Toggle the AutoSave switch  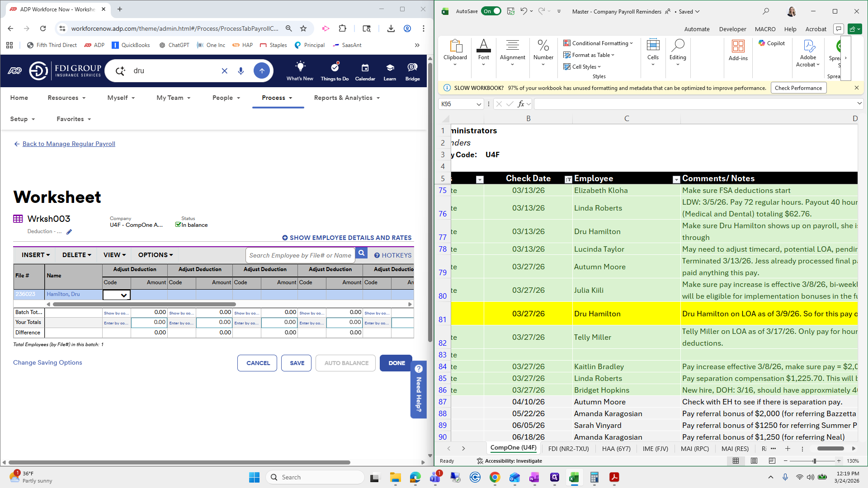coord(491,11)
